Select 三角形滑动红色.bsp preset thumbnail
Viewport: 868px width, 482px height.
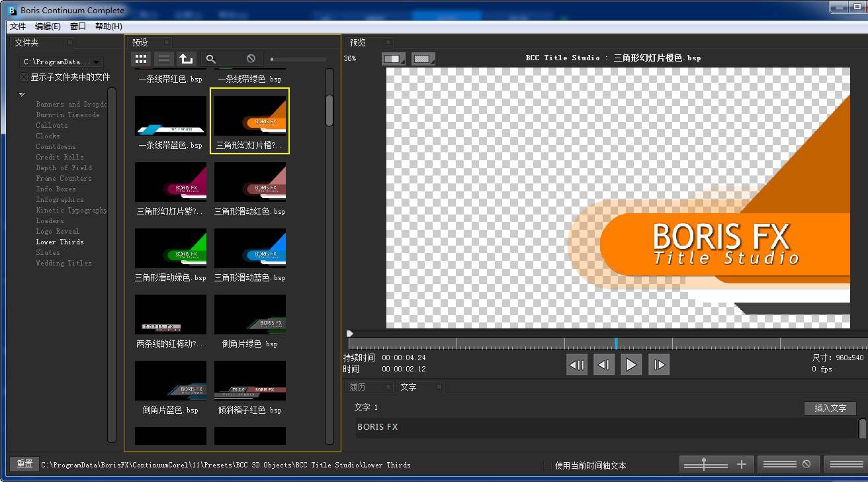(x=250, y=182)
